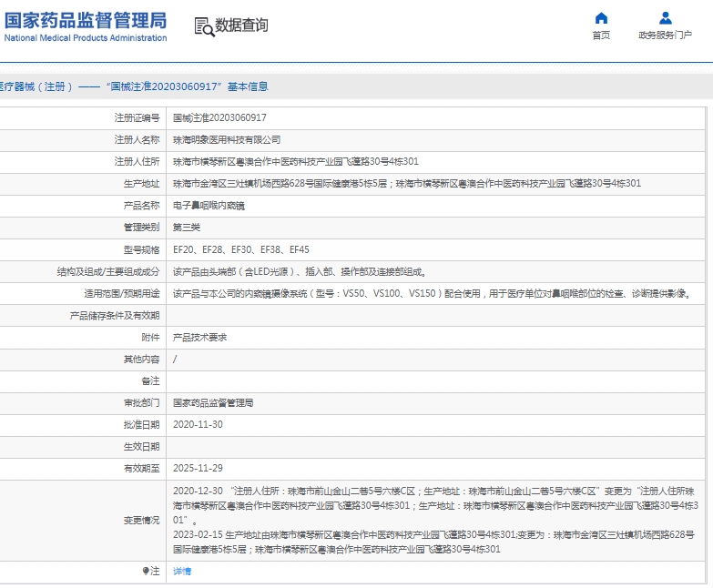Click registrant name 珠海明象医用科技有限公司
The height and width of the screenshot is (588, 713).
[227, 140]
